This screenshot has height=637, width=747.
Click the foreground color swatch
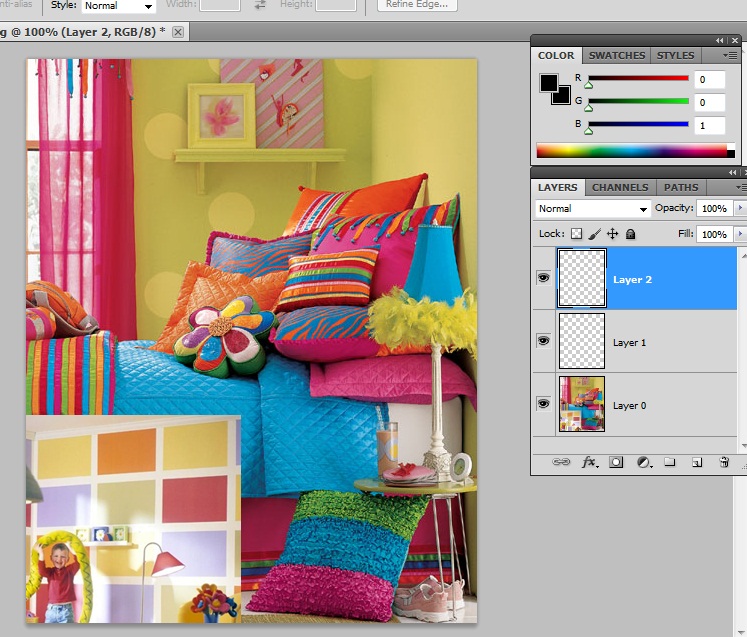549,84
